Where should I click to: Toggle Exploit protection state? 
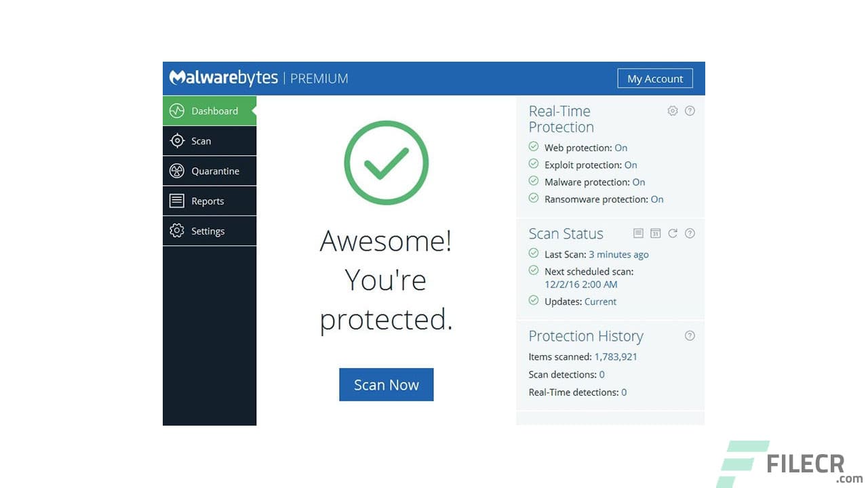point(631,165)
